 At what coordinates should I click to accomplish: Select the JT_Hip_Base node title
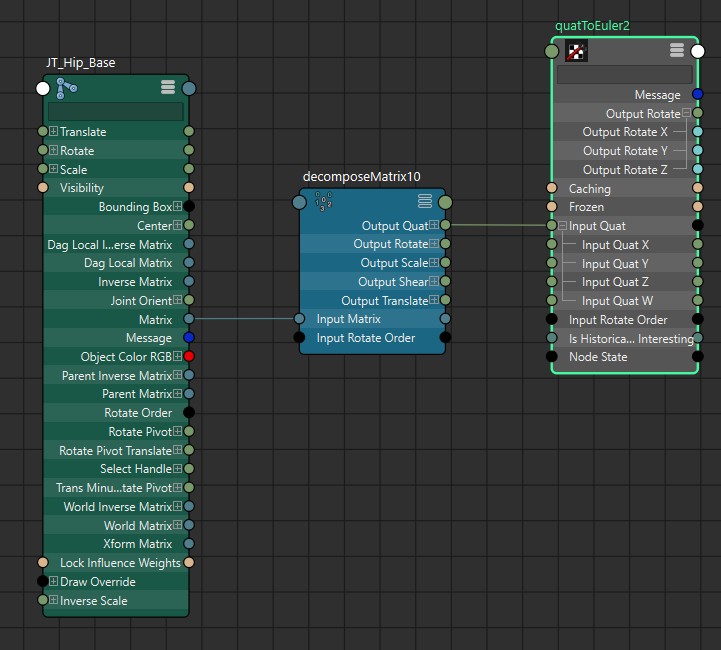coord(80,63)
